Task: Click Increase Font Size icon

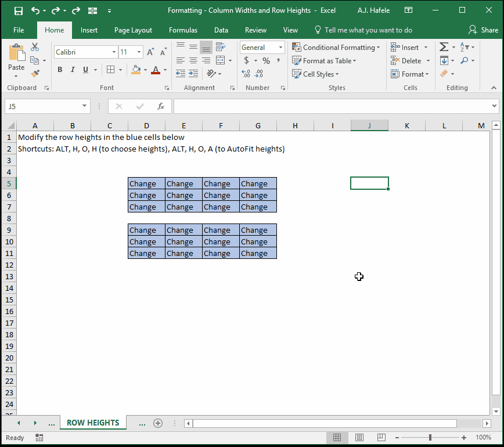Action: (x=150, y=52)
